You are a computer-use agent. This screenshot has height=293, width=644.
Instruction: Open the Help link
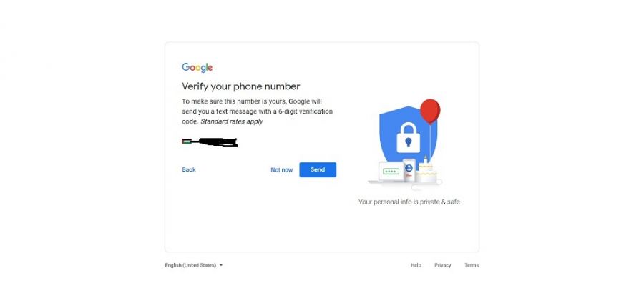pos(416,265)
